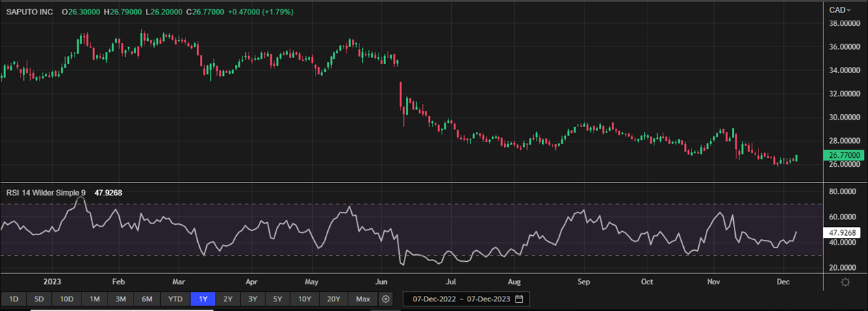Choose the 1M time range
Screen dimensions: 868x311
coord(94,299)
